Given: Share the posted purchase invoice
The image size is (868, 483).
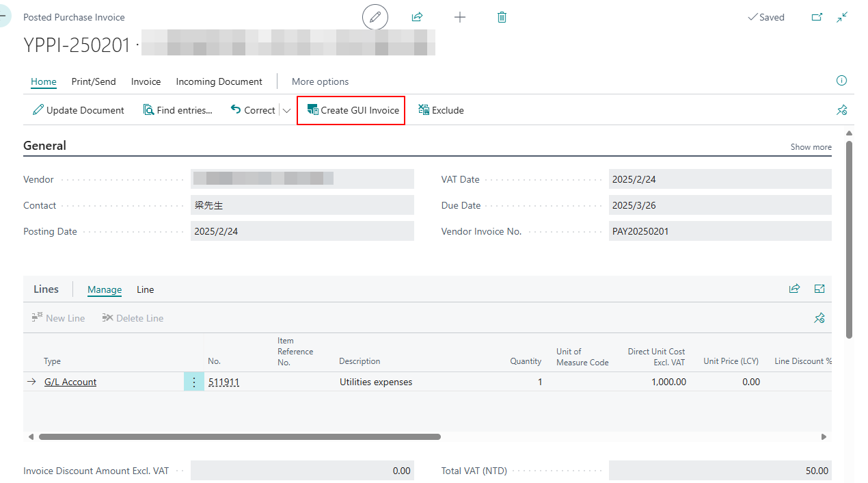Looking at the screenshot, I should [418, 17].
